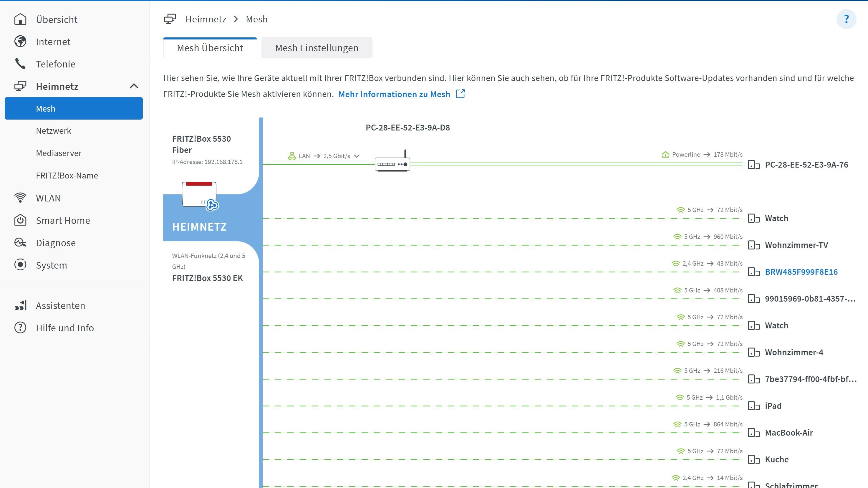The width and height of the screenshot is (868, 488).
Task: Select the Mesh Übersicht tab
Action: coord(210,48)
